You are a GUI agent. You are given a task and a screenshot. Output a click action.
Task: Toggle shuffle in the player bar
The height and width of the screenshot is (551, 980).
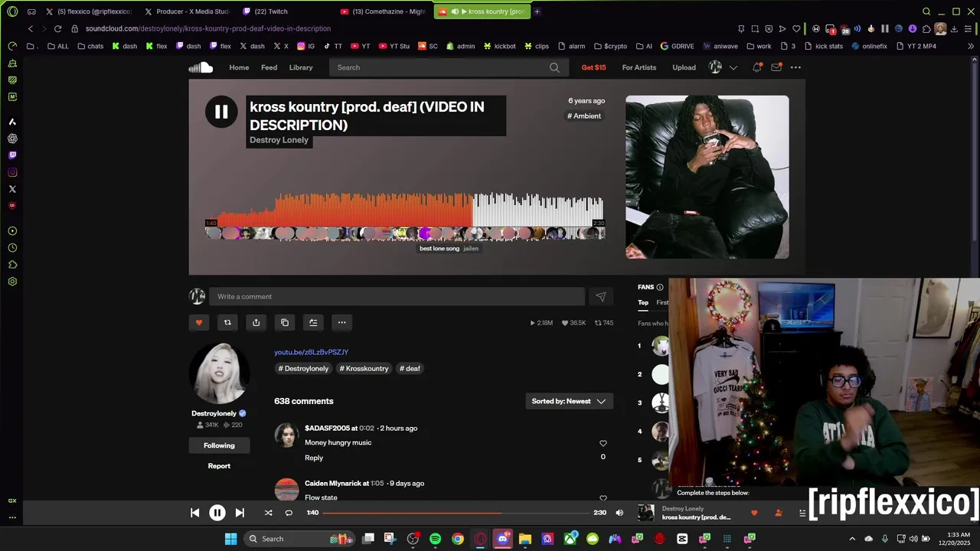[268, 513]
